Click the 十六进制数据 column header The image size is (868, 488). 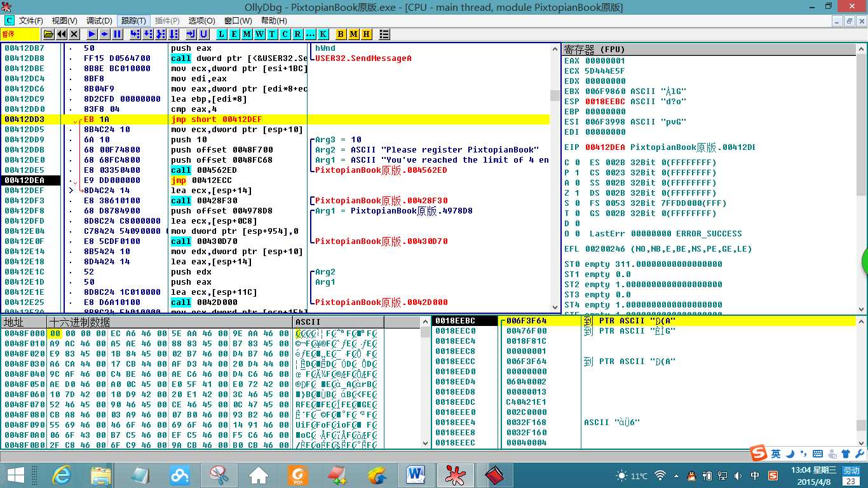coord(170,322)
